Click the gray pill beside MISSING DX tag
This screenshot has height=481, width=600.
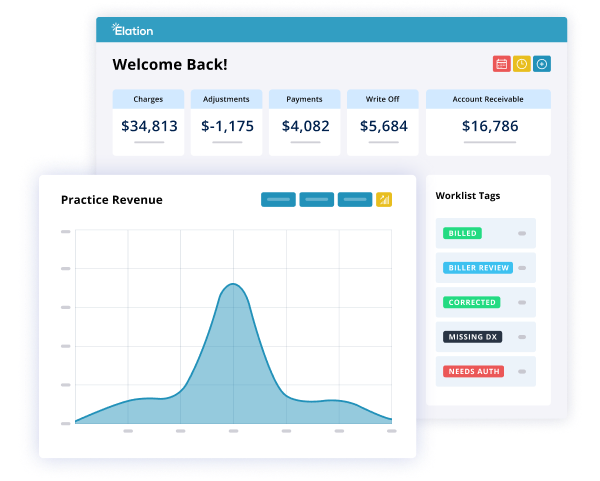coord(522,337)
